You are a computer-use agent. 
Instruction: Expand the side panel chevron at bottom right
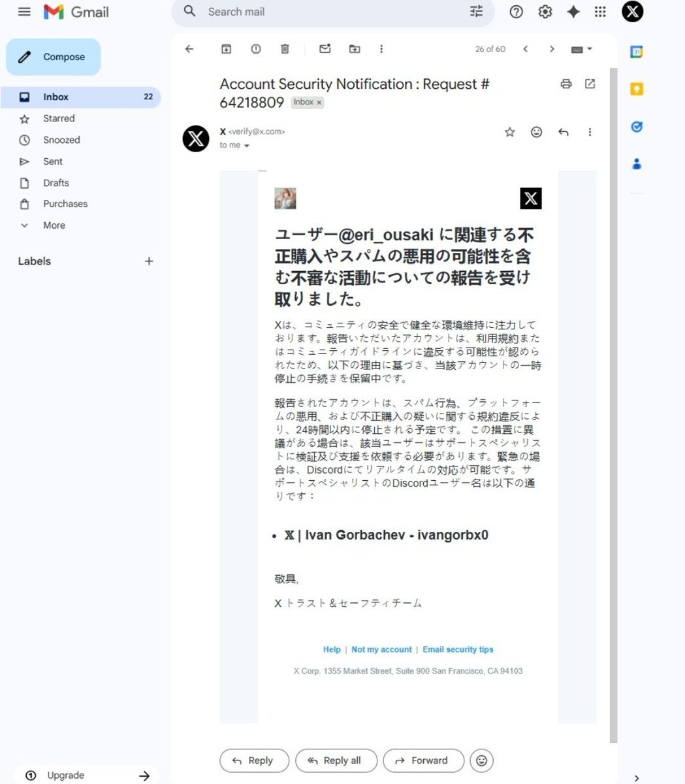pyautogui.click(x=637, y=777)
